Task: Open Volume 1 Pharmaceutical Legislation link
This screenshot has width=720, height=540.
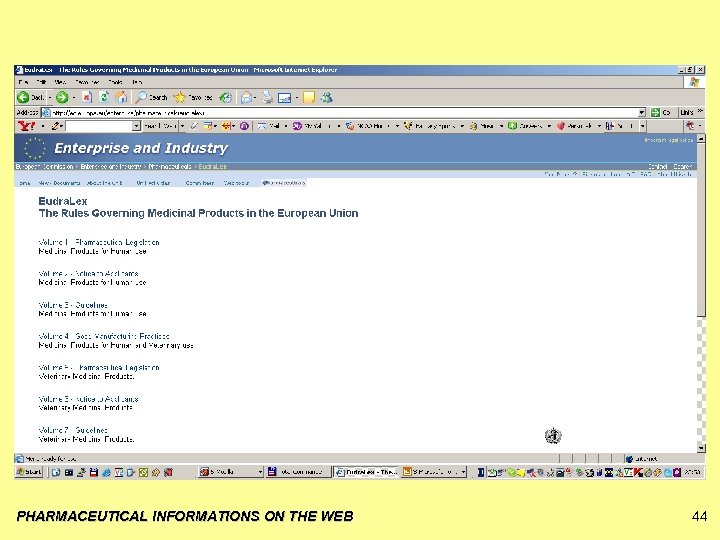Action: [x=99, y=242]
